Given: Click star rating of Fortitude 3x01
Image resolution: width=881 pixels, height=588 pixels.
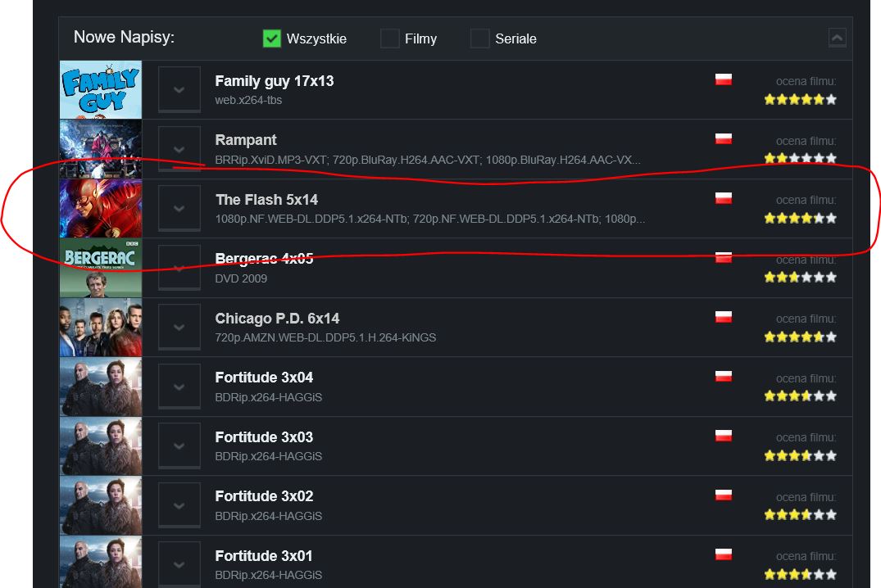Looking at the screenshot, I should [800, 575].
